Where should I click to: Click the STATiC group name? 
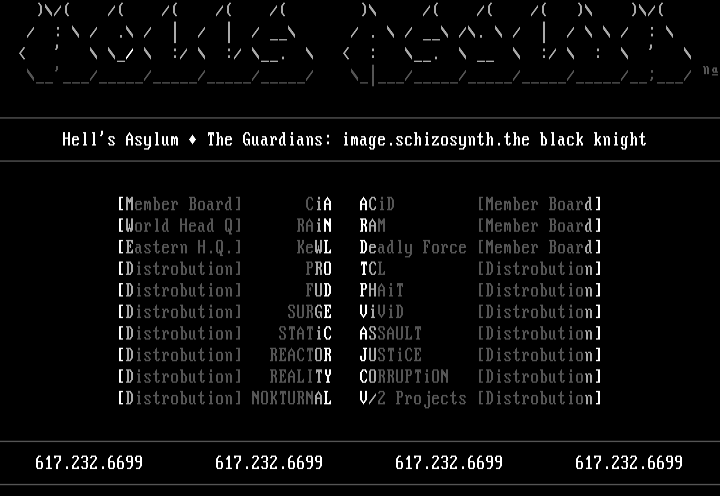[305, 334]
